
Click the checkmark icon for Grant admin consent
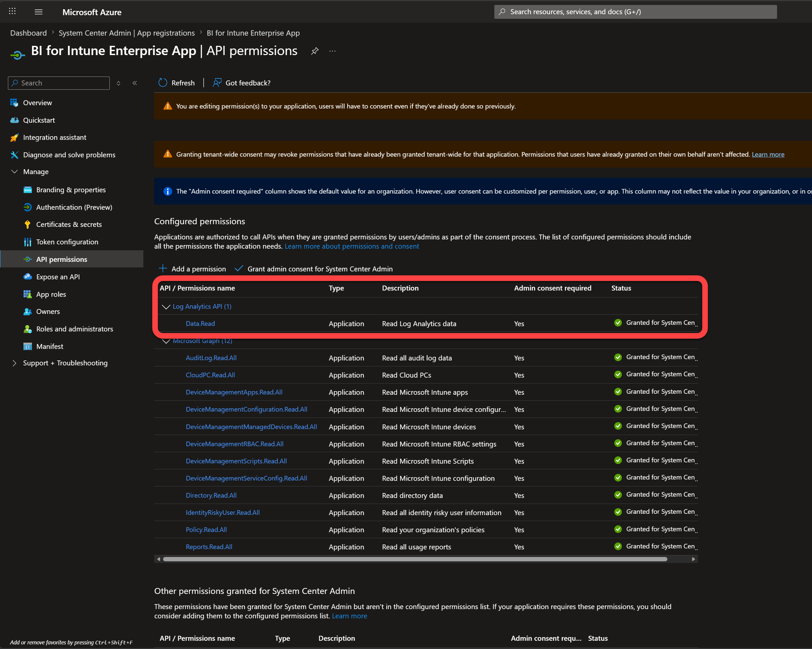tap(239, 268)
